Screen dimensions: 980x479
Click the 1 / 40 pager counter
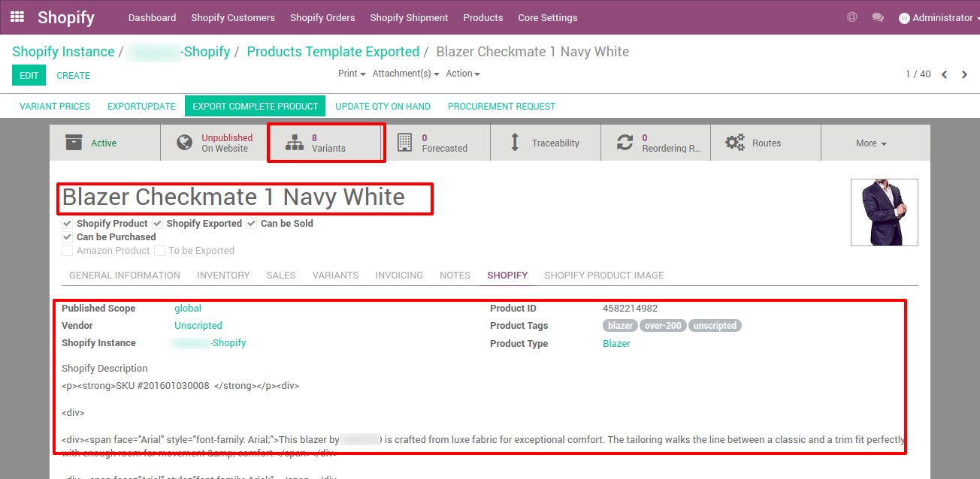pyautogui.click(x=918, y=74)
